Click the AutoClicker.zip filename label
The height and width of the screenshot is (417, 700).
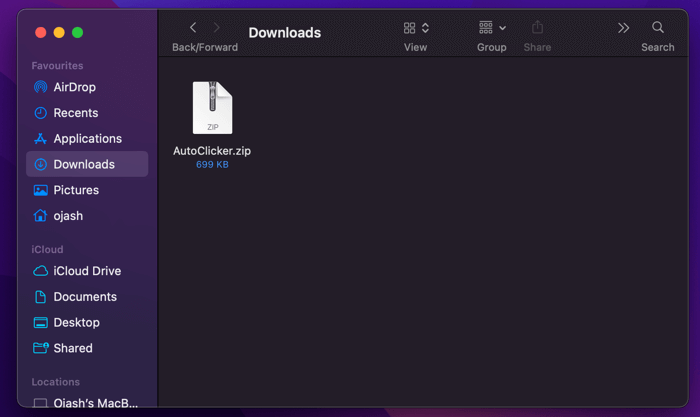click(x=212, y=151)
